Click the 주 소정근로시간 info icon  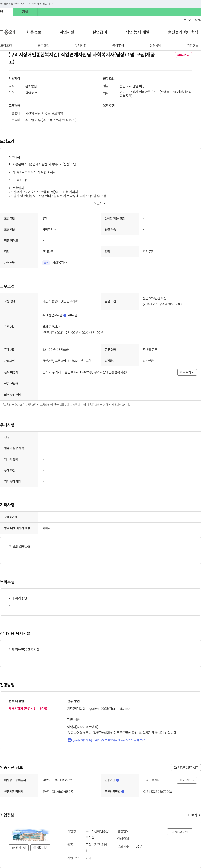click(x=65, y=315)
